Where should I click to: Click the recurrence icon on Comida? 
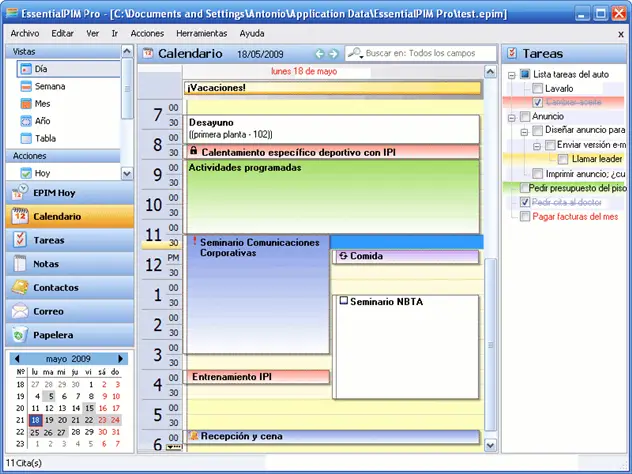pyautogui.click(x=343, y=256)
